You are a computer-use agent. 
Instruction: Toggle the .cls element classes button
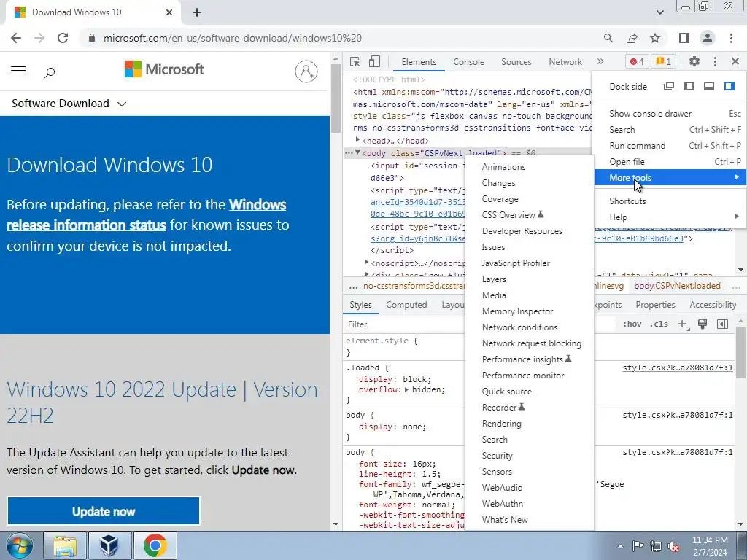click(659, 324)
